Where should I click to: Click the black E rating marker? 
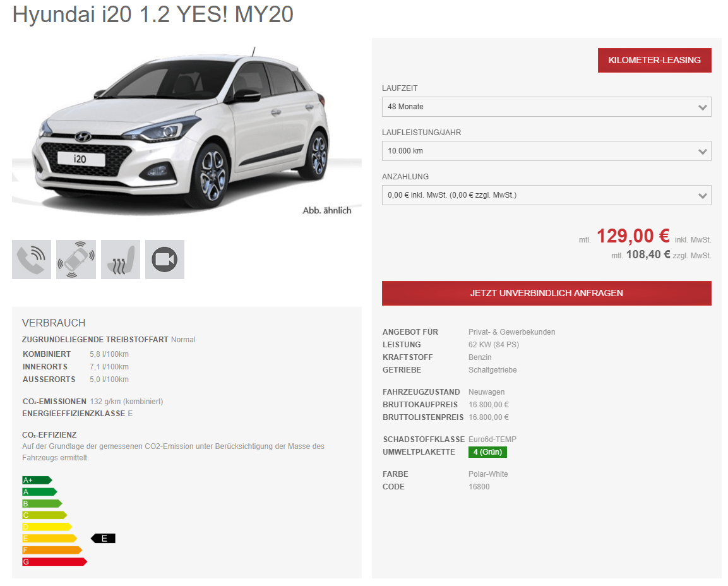[103, 539]
